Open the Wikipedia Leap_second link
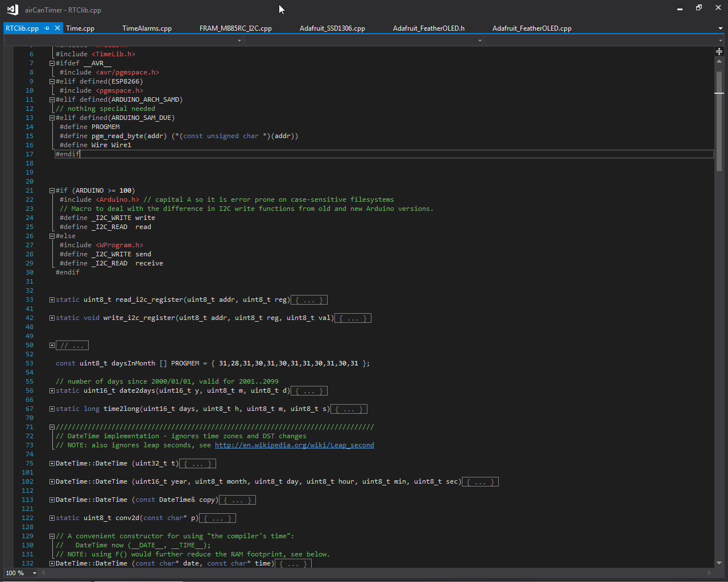Viewport: 728px width, 582px height. click(294, 445)
